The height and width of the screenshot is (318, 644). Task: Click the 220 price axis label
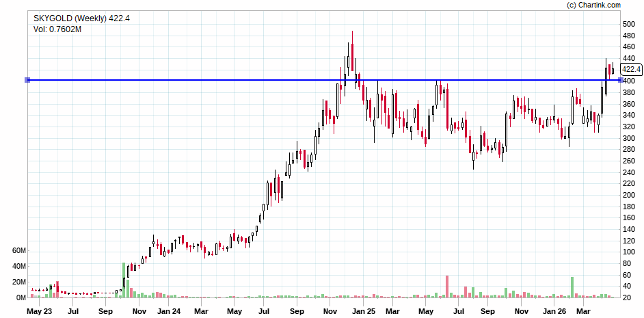pyautogui.click(x=629, y=184)
